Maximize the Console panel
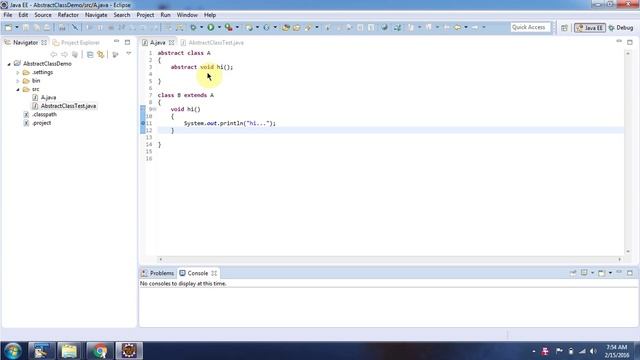 pyautogui.click(x=630, y=272)
